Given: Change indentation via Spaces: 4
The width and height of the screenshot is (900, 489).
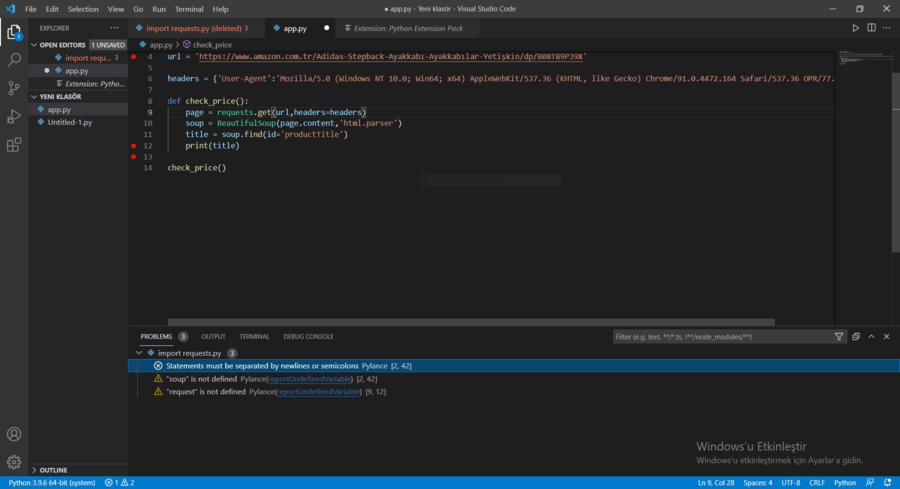Looking at the screenshot, I should 758,483.
